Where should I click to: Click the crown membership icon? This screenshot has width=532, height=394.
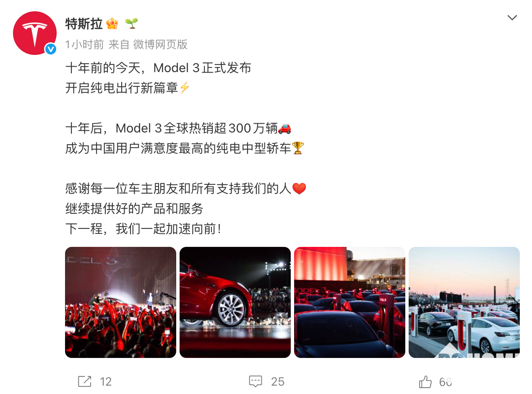tap(112, 23)
